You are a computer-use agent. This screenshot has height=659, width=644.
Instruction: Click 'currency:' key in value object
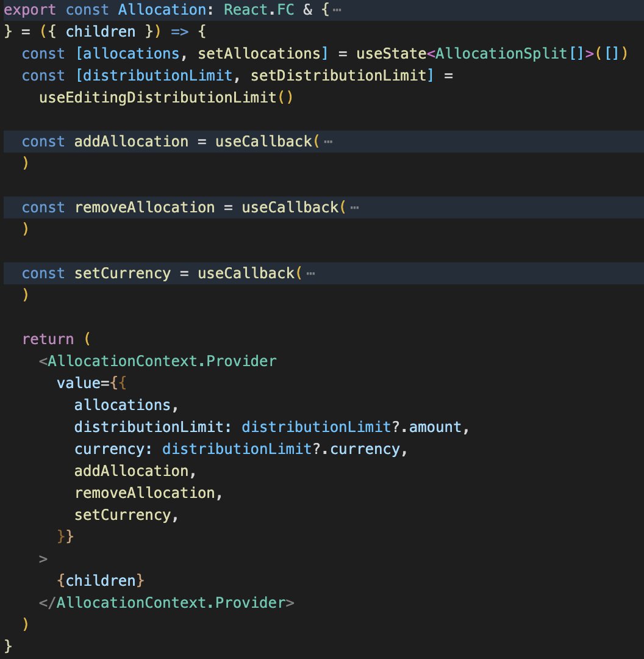pyautogui.click(x=113, y=449)
